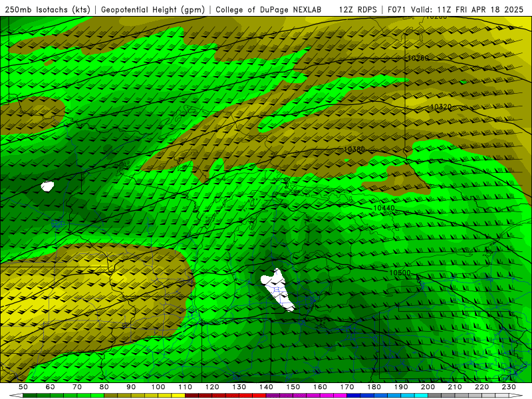Click the 210 value on the color scale

click(x=455, y=387)
